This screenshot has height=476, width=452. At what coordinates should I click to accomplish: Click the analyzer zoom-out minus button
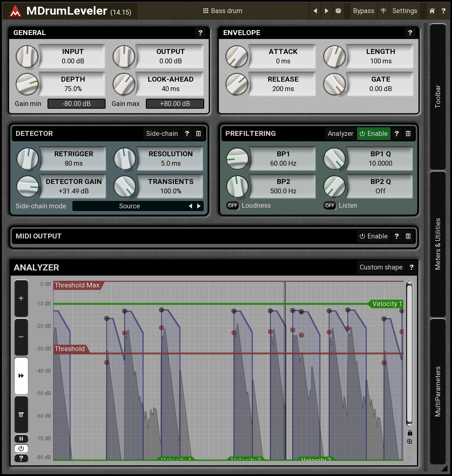(21, 337)
